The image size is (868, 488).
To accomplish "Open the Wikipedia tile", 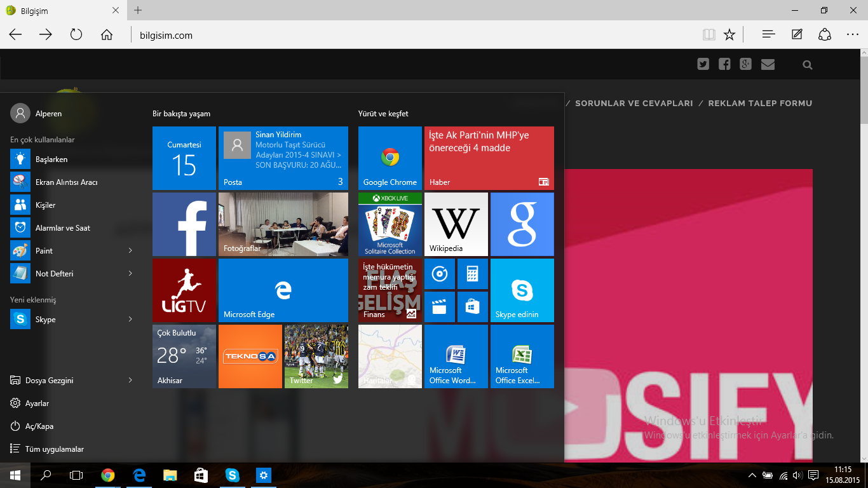I will 456,224.
